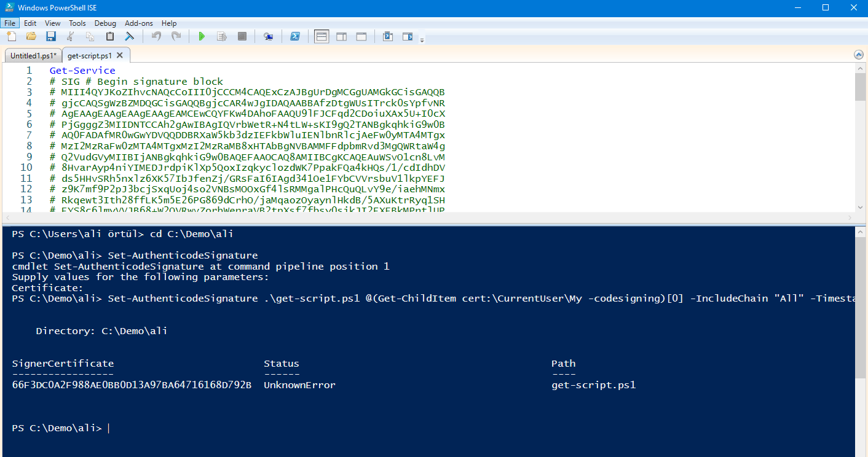Open the Add-ons menu

pyautogui.click(x=138, y=23)
